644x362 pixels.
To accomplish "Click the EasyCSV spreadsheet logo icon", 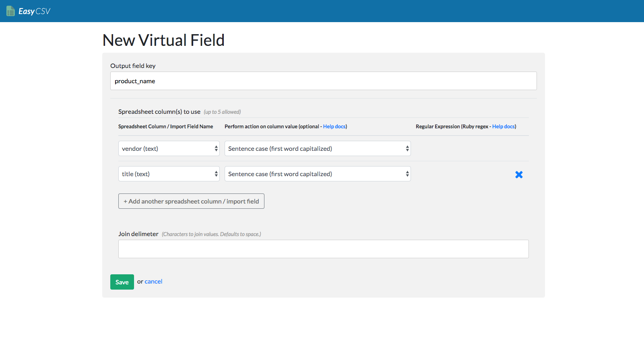I will point(10,11).
